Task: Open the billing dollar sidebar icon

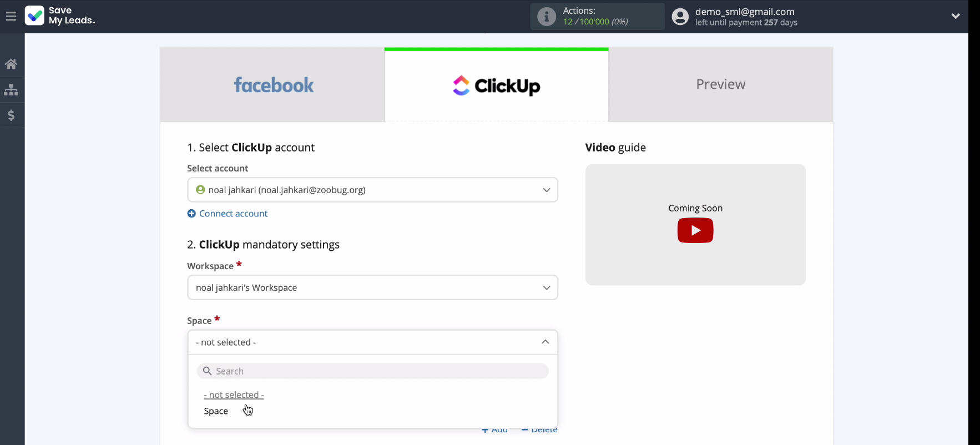Action: [x=11, y=115]
